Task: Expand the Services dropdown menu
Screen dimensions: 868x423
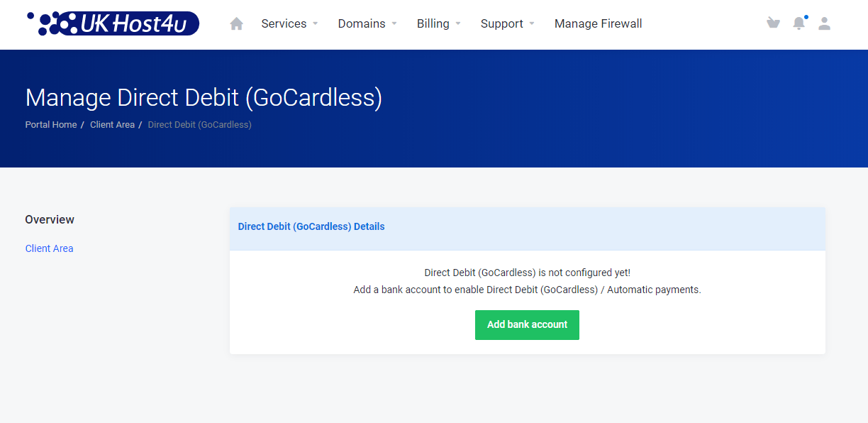Action: (289, 23)
